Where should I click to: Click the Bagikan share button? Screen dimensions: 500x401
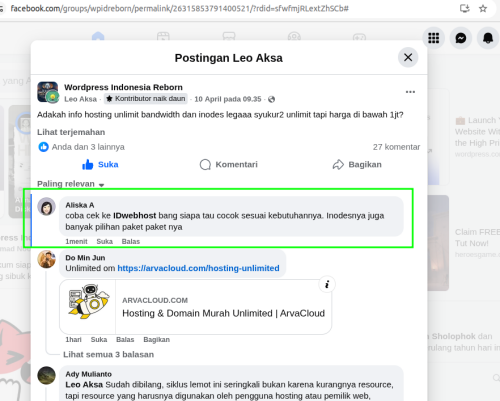(357, 164)
